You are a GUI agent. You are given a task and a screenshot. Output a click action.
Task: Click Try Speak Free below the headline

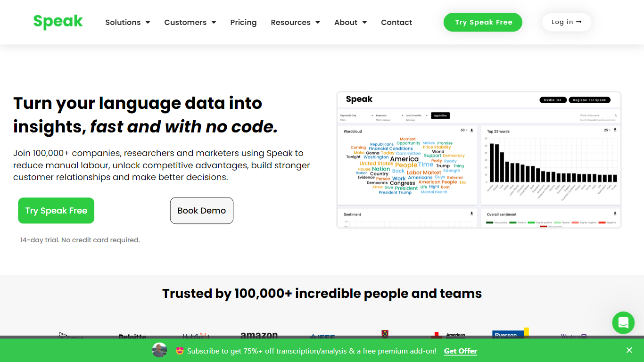(x=56, y=211)
